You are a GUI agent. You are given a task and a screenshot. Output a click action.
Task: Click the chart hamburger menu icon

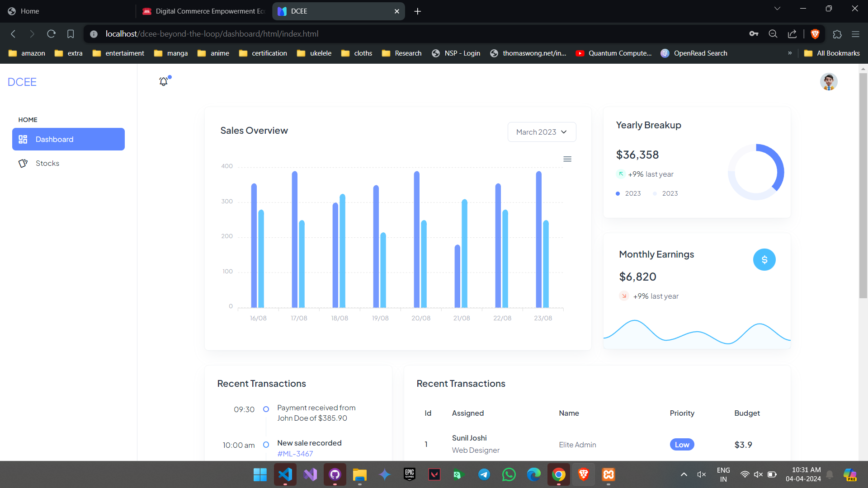click(567, 159)
